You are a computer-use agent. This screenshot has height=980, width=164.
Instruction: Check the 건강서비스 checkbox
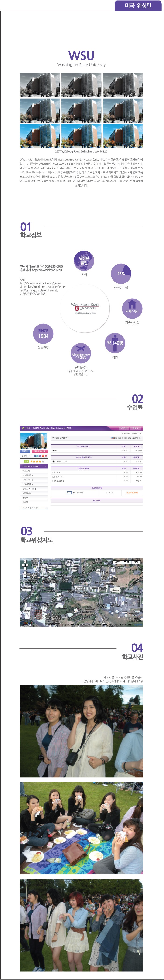pyautogui.click(x=53, y=477)
